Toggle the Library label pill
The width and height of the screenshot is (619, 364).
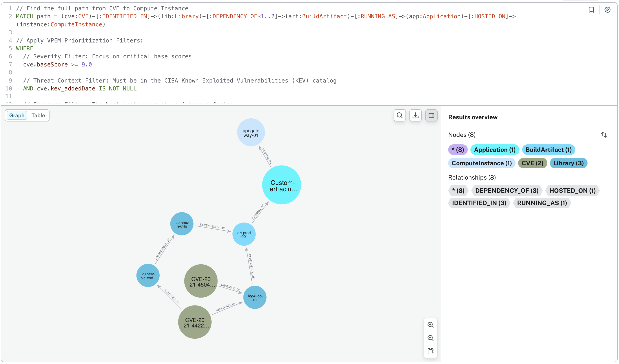click(568, 163)
